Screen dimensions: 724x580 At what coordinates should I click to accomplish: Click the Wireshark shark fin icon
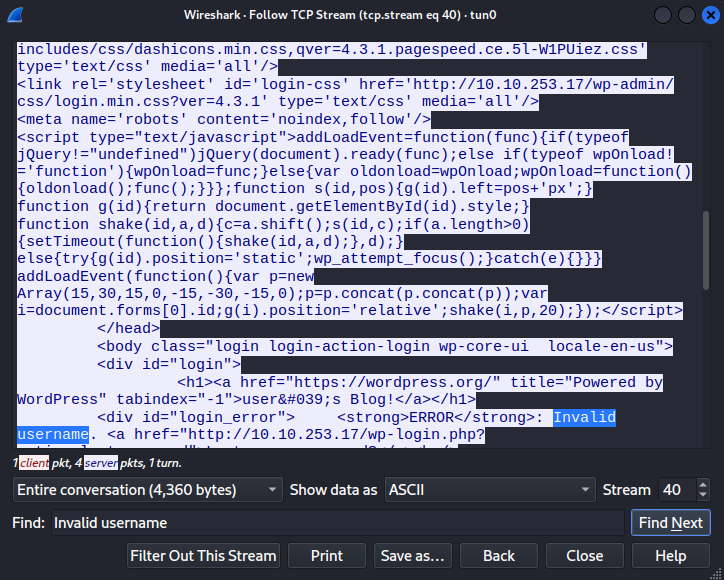(x=15, y=15)
